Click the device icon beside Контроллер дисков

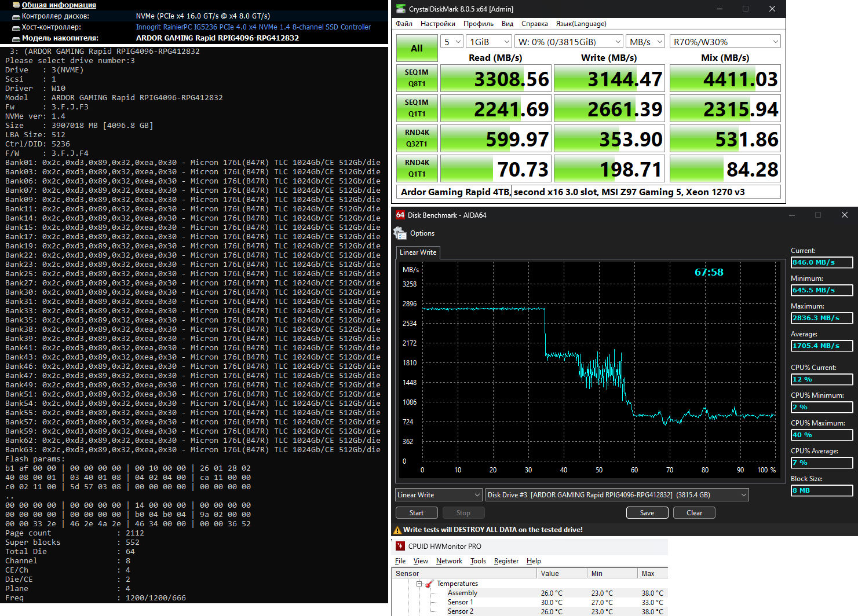[x=16, y=16]
